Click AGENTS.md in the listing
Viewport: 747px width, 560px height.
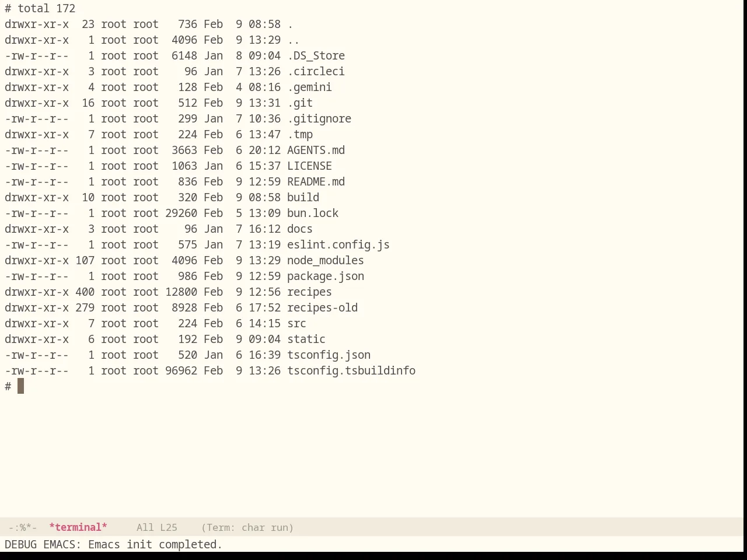point(316,150)
